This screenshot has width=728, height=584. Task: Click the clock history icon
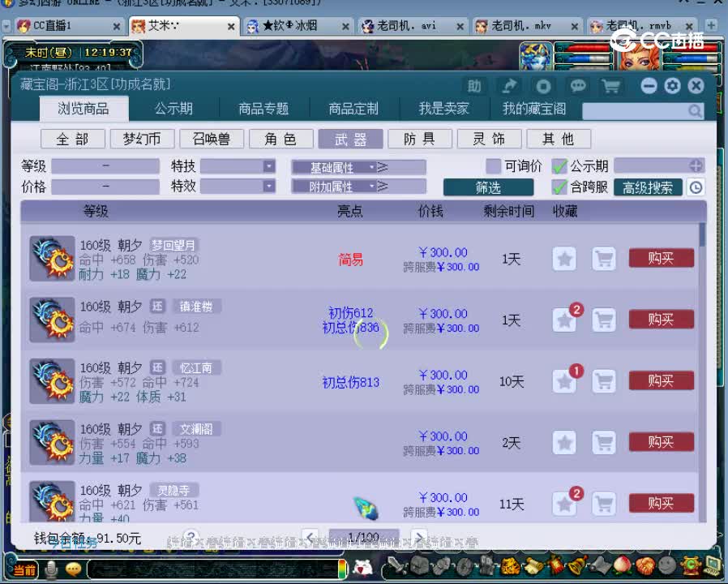pyautogui.click(x=696, y=187)
